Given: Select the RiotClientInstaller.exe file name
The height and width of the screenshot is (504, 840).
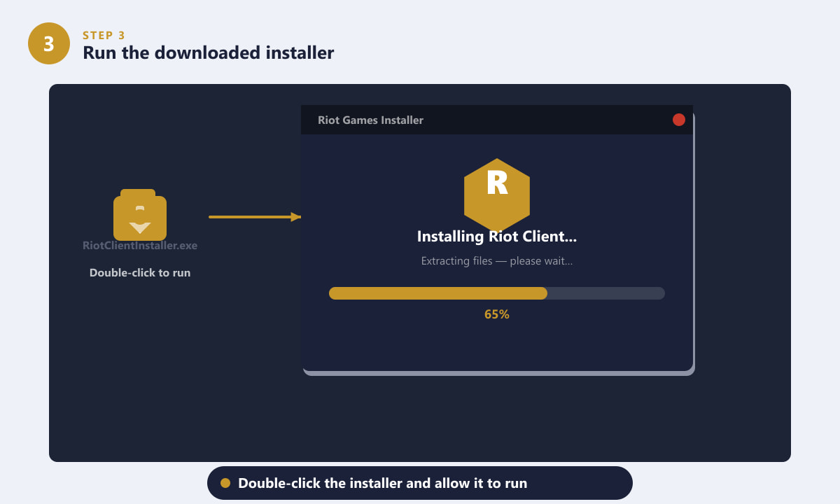Looking at the screenshot, I should 140,246.
